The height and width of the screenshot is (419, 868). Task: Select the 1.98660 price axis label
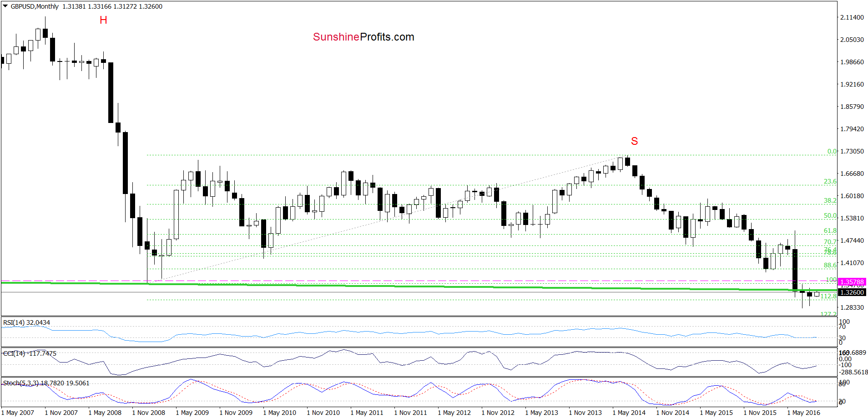click(x=852, y=62)
